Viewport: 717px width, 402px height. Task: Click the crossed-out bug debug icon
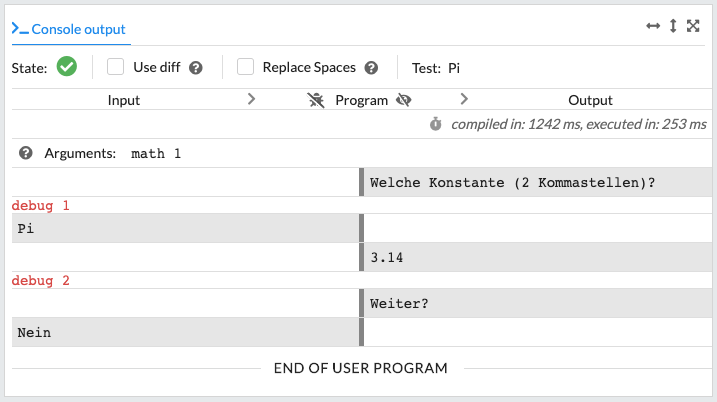point(317,100)
